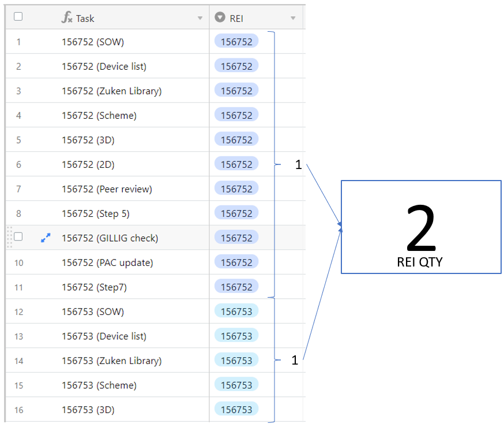Select the cell 156753 (3D)

tap(88, 410)
